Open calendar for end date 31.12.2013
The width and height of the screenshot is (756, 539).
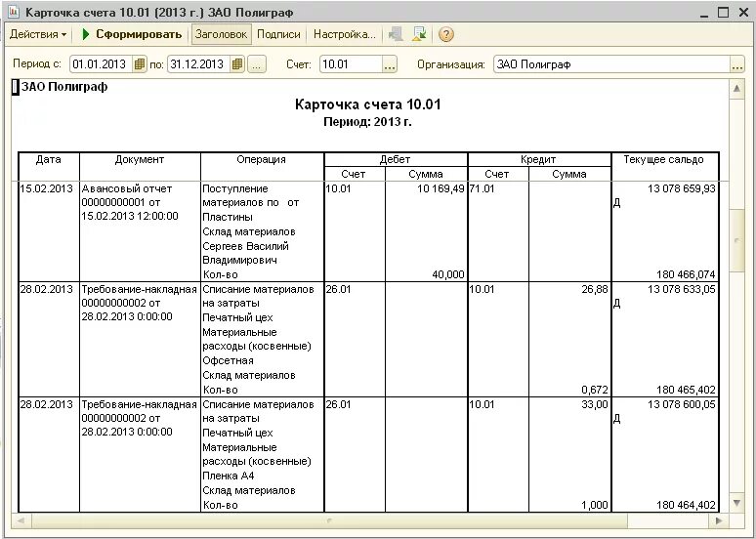coord(237,64)
